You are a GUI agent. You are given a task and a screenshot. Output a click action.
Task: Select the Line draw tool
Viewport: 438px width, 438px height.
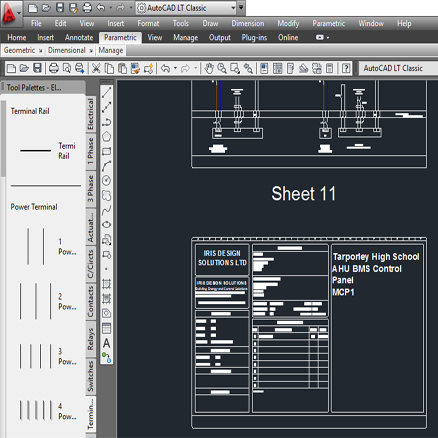click(106, 92)
